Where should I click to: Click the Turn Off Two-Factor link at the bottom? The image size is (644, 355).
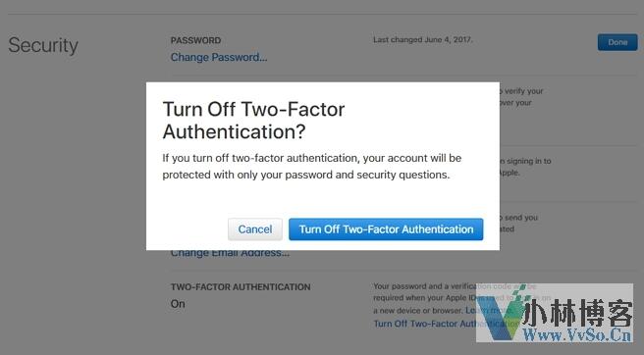click(446, 324)
